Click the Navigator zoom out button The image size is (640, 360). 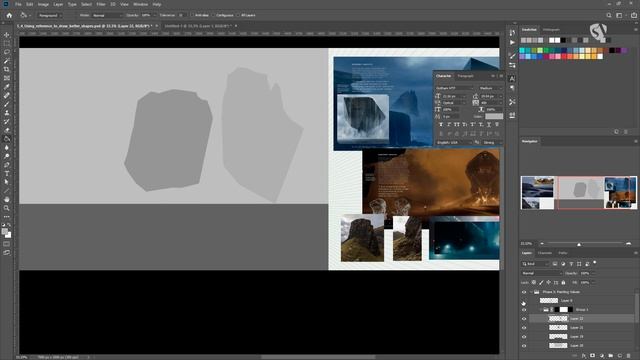(x=542, y=244)
